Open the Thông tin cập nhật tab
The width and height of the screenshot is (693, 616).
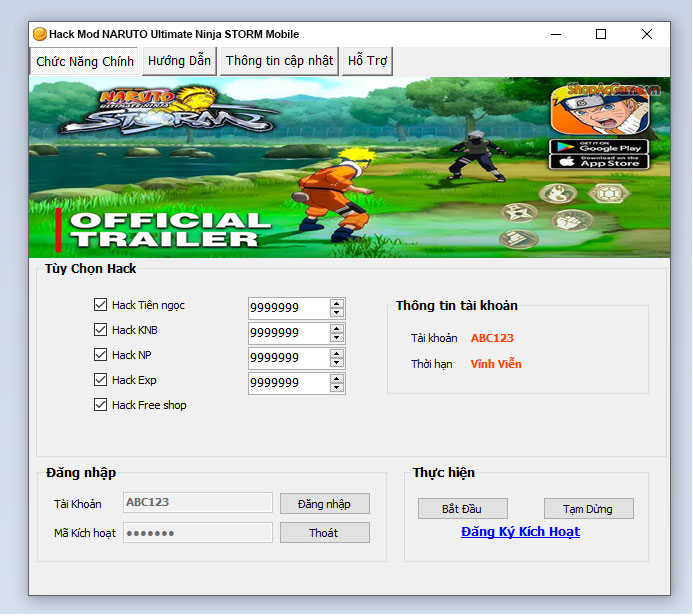279,61
